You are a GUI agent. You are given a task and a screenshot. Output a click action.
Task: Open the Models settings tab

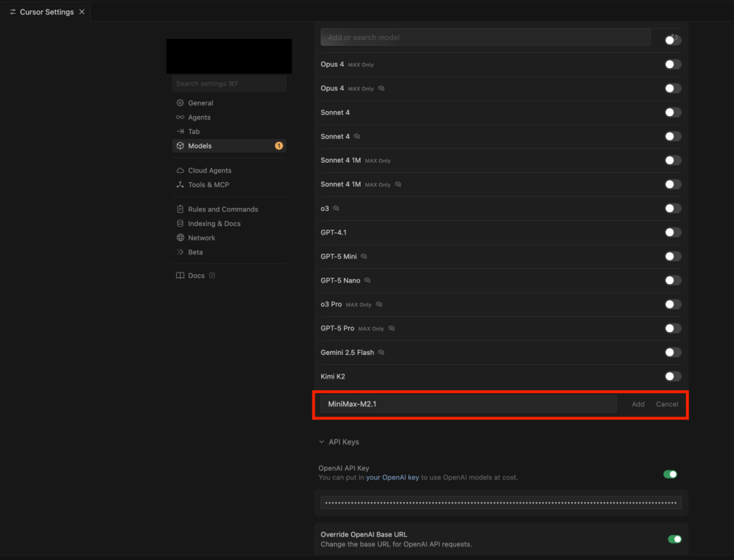[x=200, y=146]
